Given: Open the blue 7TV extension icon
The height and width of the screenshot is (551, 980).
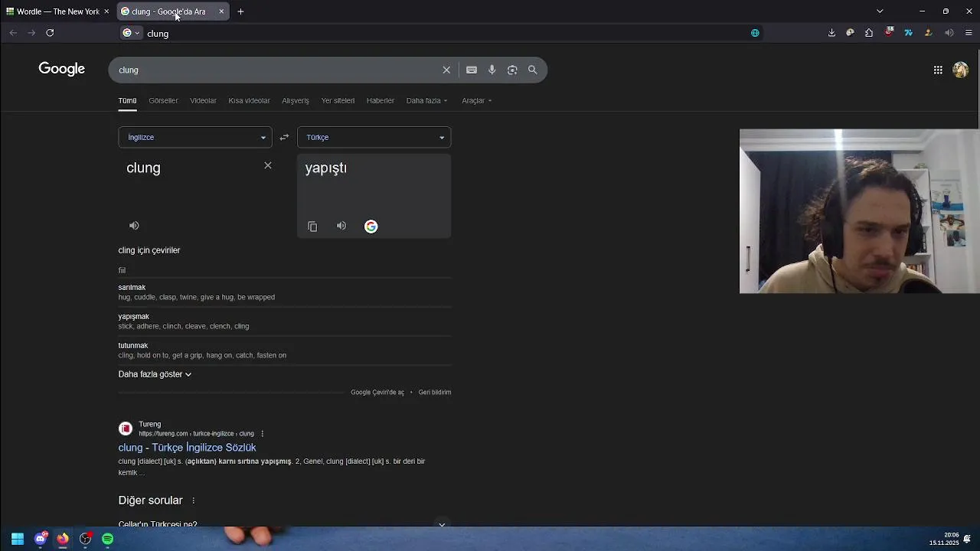Looking at the screenshot, I should tap(908, 33).
